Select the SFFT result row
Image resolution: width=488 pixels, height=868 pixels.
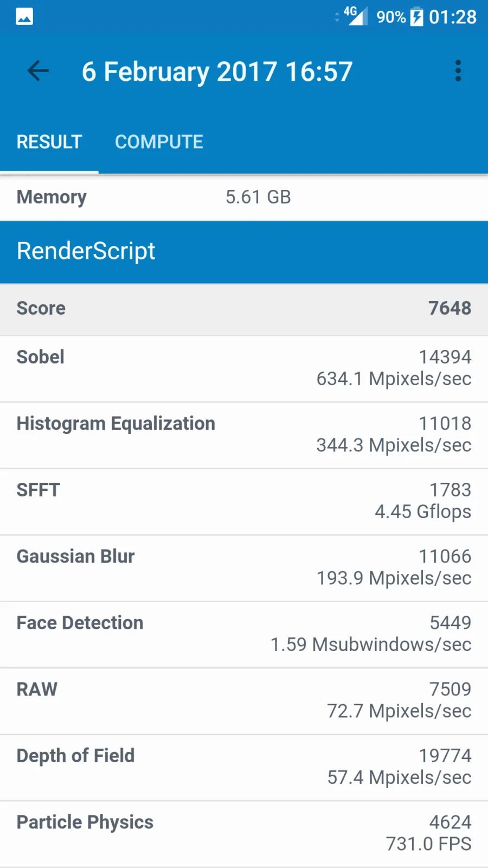244,502
